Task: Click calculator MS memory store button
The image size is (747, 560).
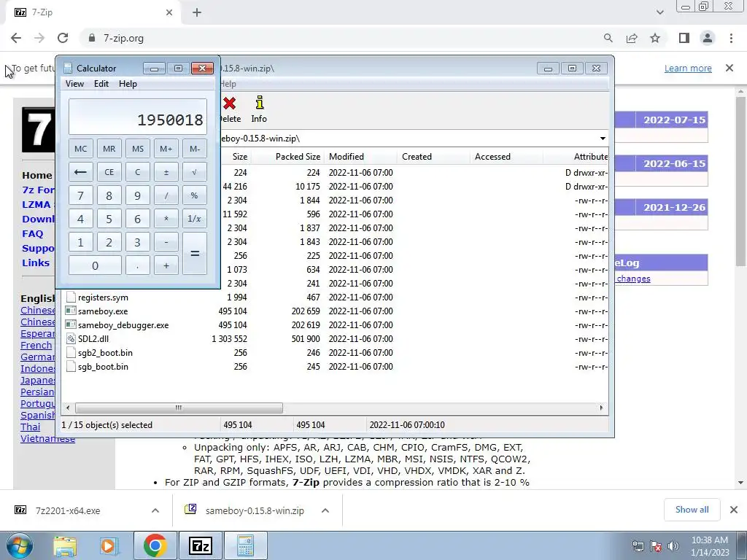Action: click(138, 149)
